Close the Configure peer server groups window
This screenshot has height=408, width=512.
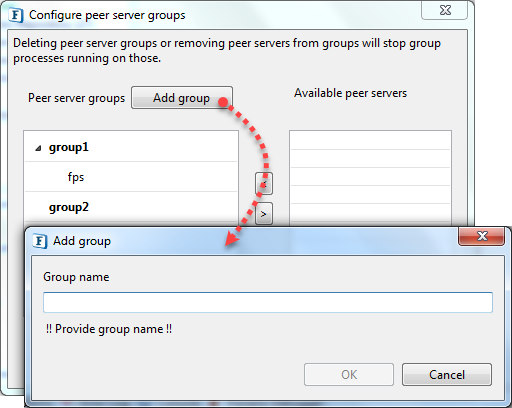tap(445, 10)
